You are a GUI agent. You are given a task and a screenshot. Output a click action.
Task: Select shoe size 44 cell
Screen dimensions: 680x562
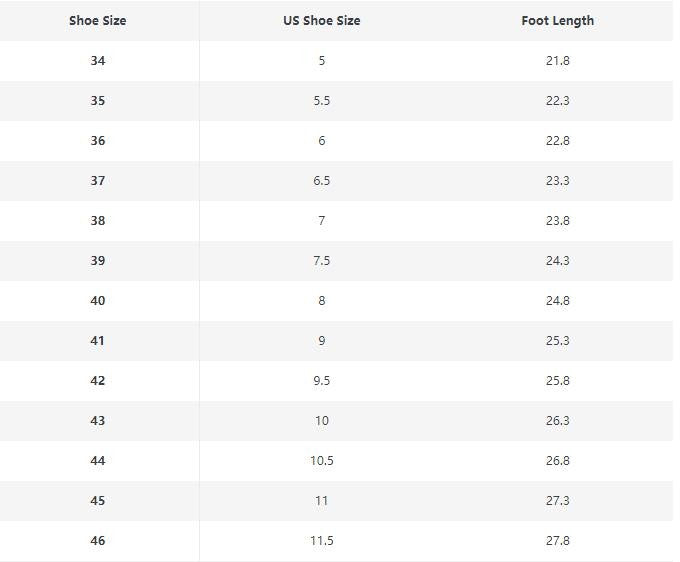point(98,461)
